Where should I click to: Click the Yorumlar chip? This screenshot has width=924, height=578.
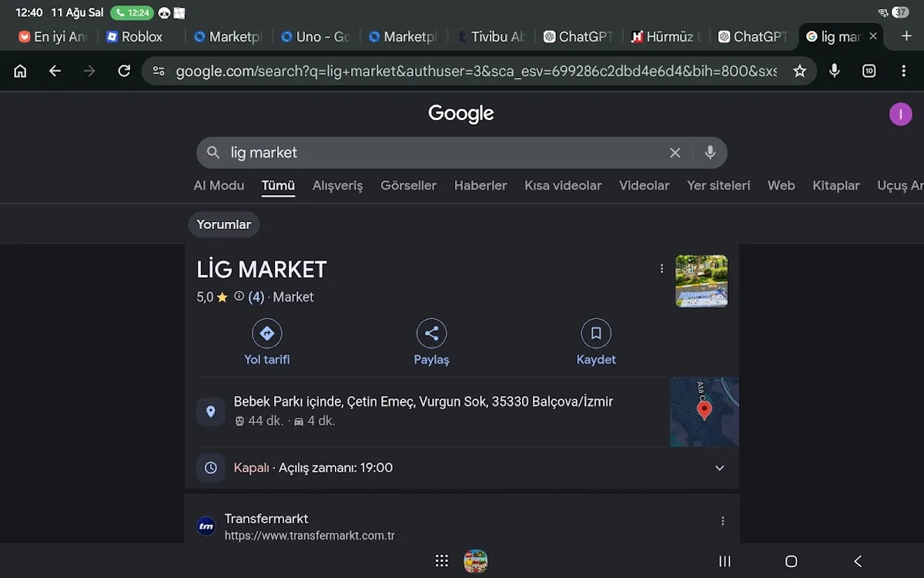point(224,224)
